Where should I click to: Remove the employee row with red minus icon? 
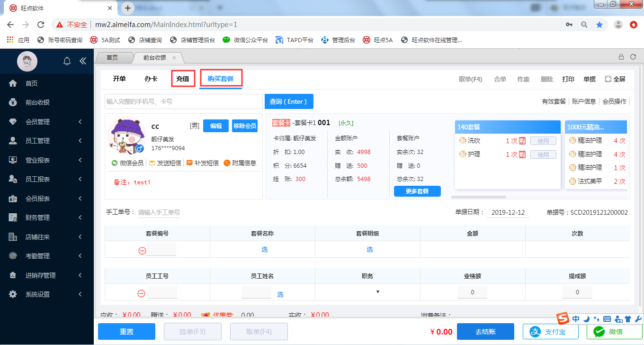point(141,293)
